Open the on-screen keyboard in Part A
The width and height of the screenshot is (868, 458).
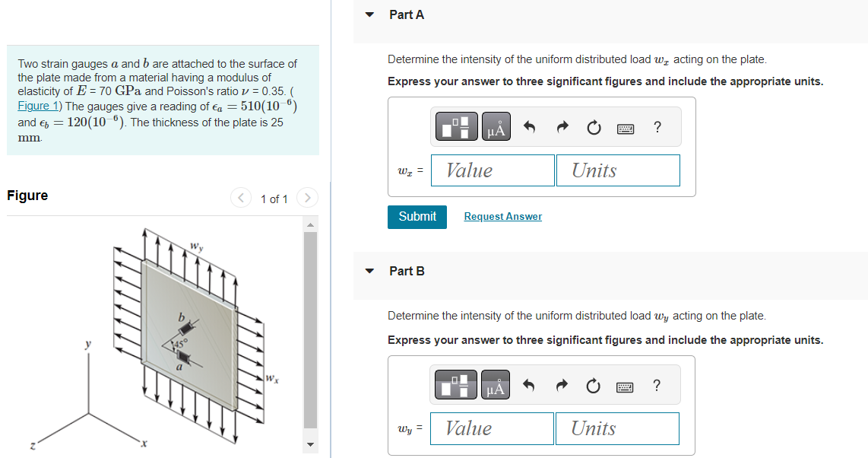point(625,126)
